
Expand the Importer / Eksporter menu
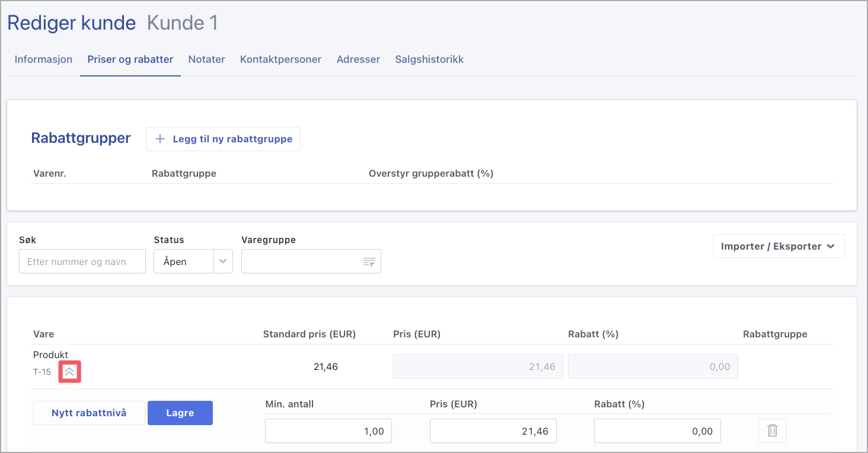click(x=778, y=246)
